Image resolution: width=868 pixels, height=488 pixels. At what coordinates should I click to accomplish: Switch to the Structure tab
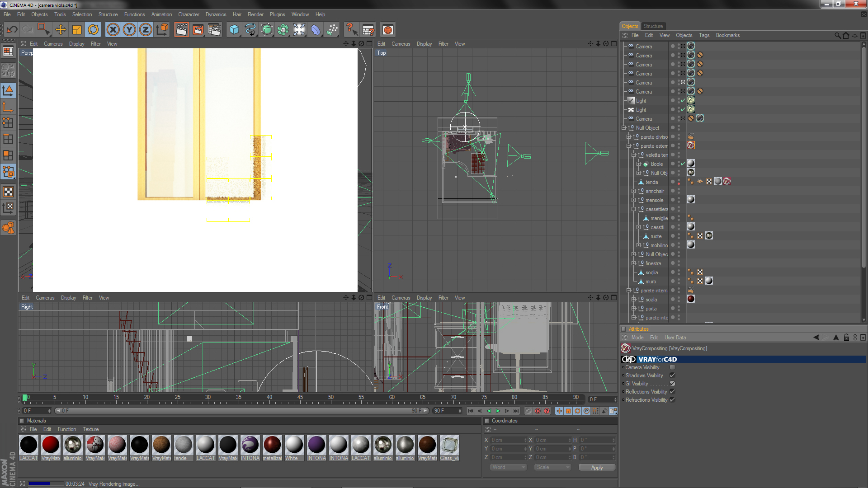[x=653, y=26]
